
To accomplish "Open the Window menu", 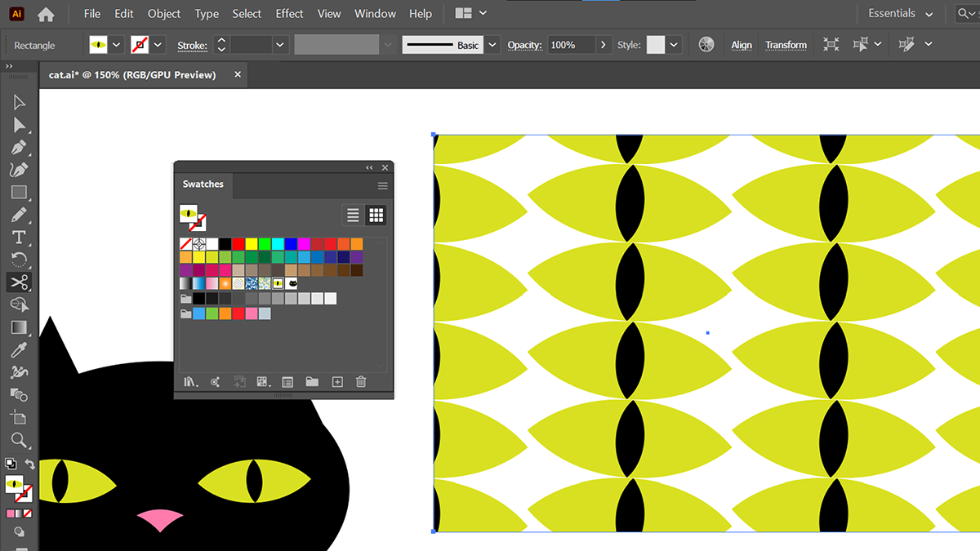I will [376, 14].
